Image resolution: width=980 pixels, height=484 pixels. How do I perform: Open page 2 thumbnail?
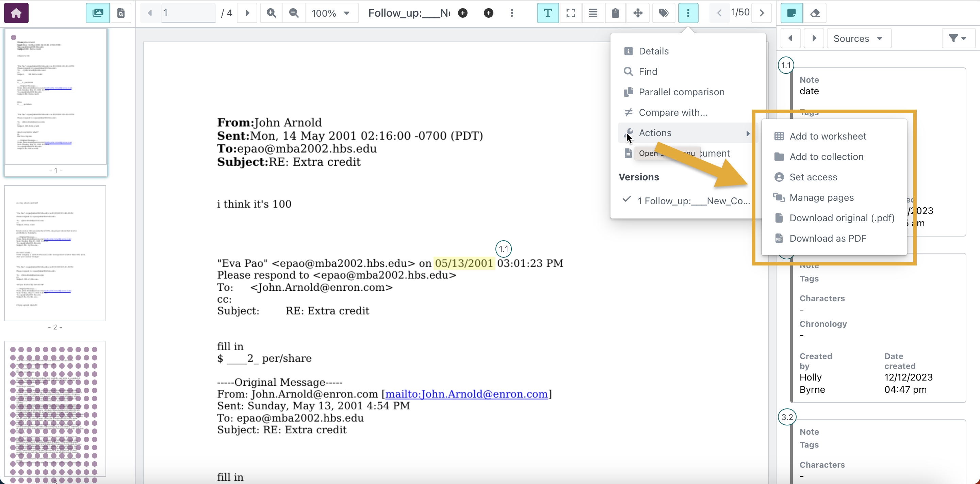pos(55,253)
